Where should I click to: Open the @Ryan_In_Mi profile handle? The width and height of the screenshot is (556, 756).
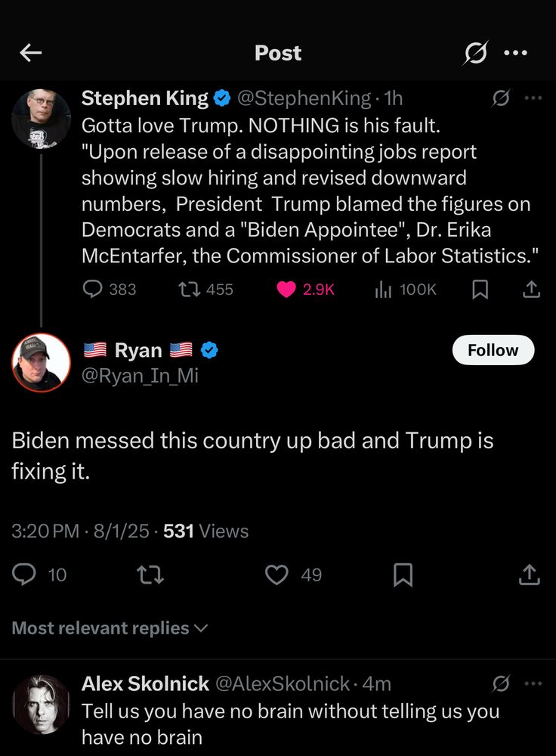(140, 375)
